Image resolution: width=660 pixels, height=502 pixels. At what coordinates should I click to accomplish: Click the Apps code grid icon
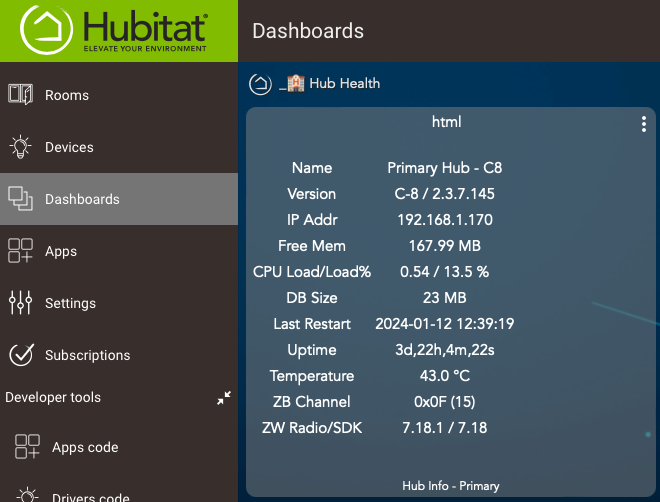click(27, 447)
